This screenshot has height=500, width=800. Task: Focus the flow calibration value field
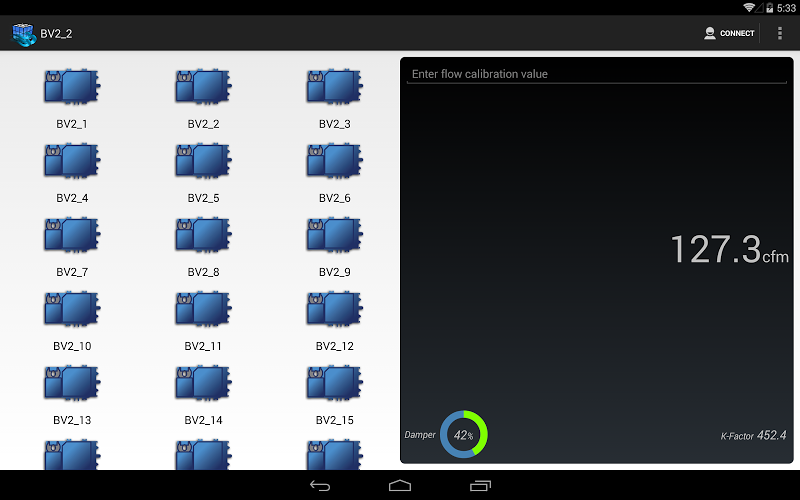596,74
